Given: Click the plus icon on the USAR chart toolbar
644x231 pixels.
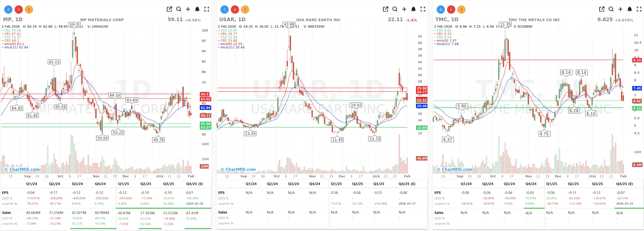Looking at the screenshot, I should [404, 9].
